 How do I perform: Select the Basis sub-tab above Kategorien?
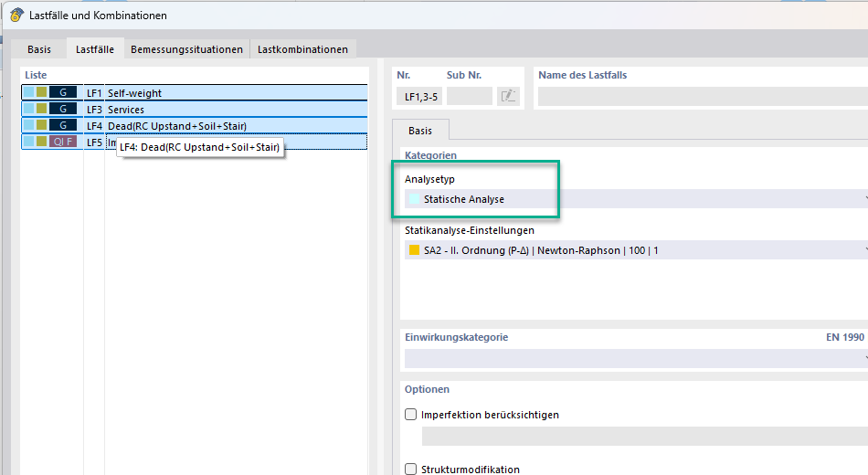[420, 131]
